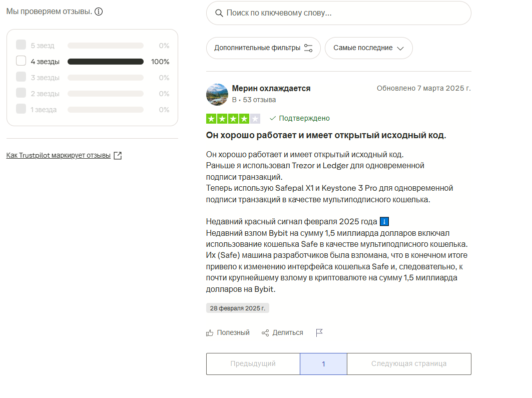Go to the "Предыдущий" page

(253, 364)
